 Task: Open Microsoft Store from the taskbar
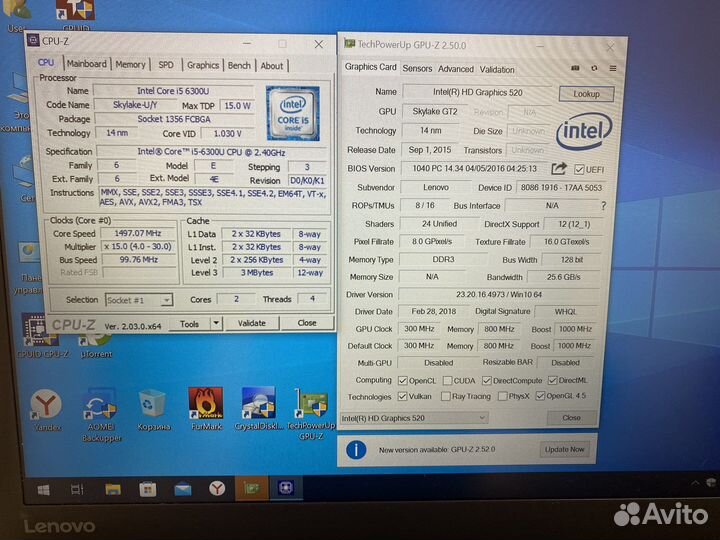pyautogui.click(x=147, y=489)
